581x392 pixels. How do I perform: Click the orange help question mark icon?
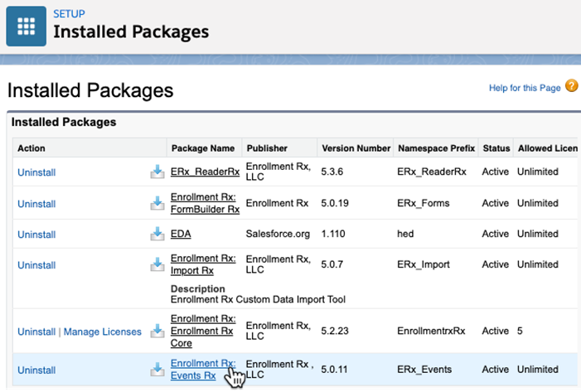[x=571, y=87]
